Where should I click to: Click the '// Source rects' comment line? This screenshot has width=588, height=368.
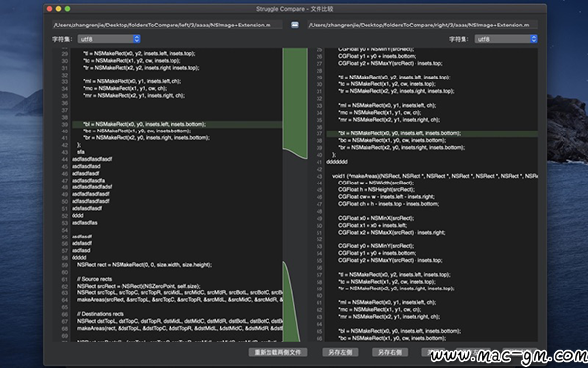94,279
